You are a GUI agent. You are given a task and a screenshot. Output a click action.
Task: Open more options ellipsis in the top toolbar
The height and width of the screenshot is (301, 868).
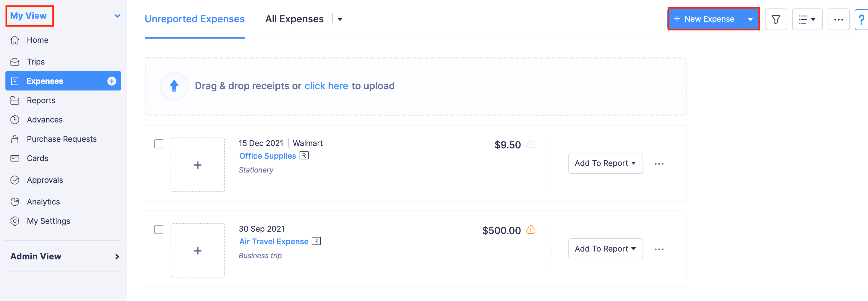(839, 19)
